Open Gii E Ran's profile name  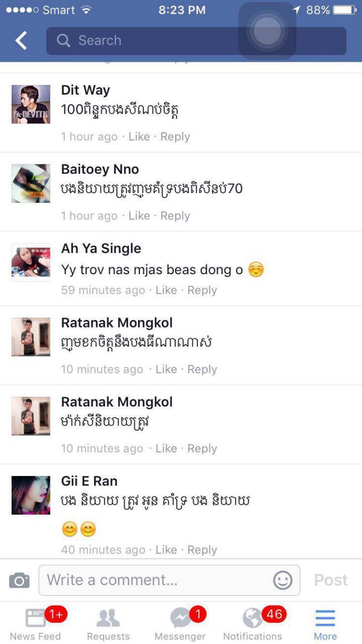[x=89, y=481]
